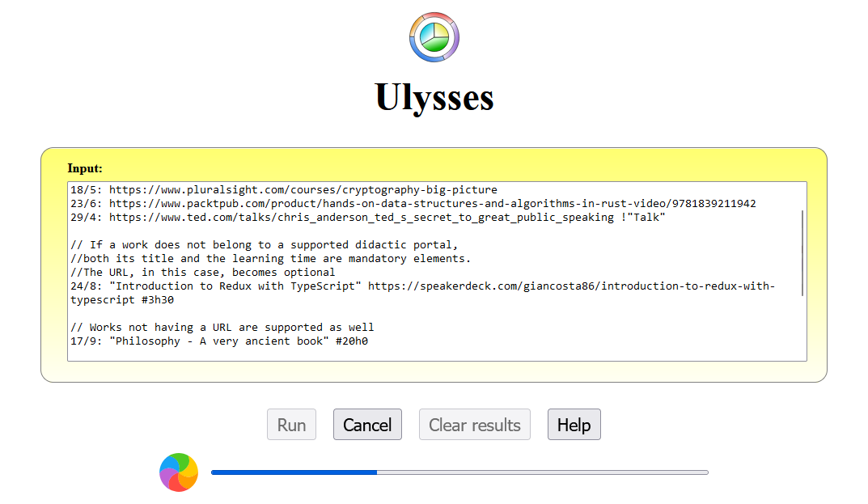Click the Ulysses pie-chart logo icon
Viewport: 868px width, 504px height.
pos(434,37)
